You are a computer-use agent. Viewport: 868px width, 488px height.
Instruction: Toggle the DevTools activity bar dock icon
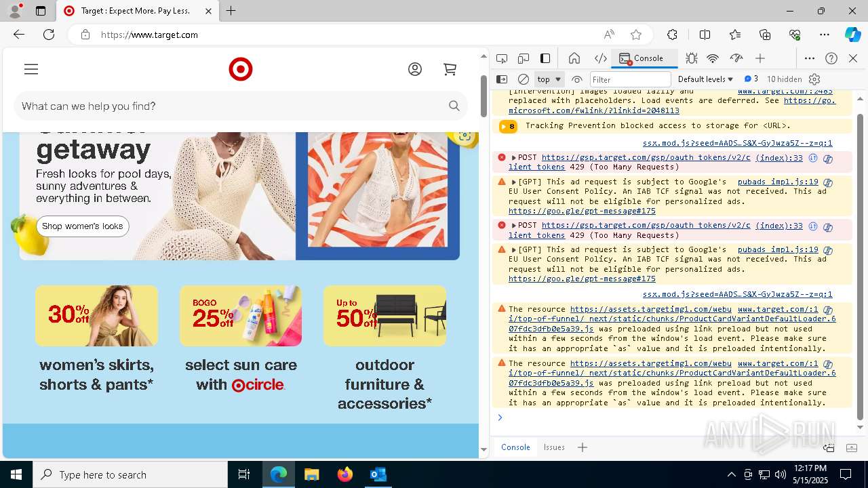545,58
